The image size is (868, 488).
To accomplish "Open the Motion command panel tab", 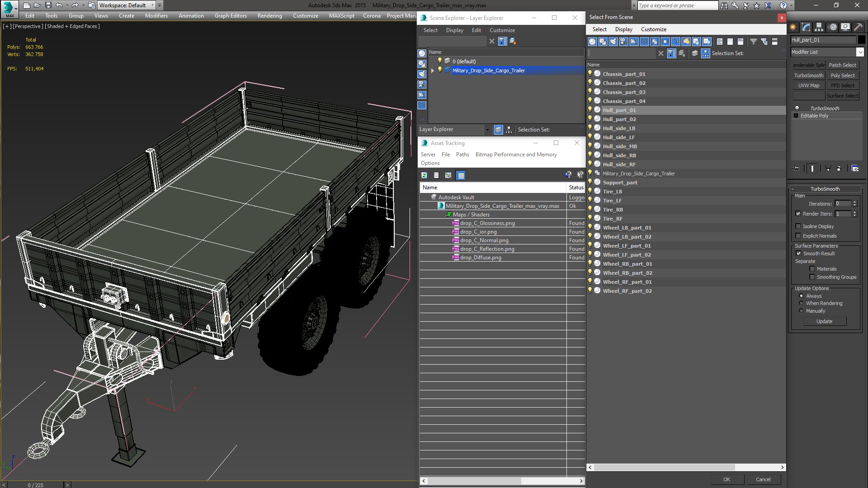I will point(832,27).
